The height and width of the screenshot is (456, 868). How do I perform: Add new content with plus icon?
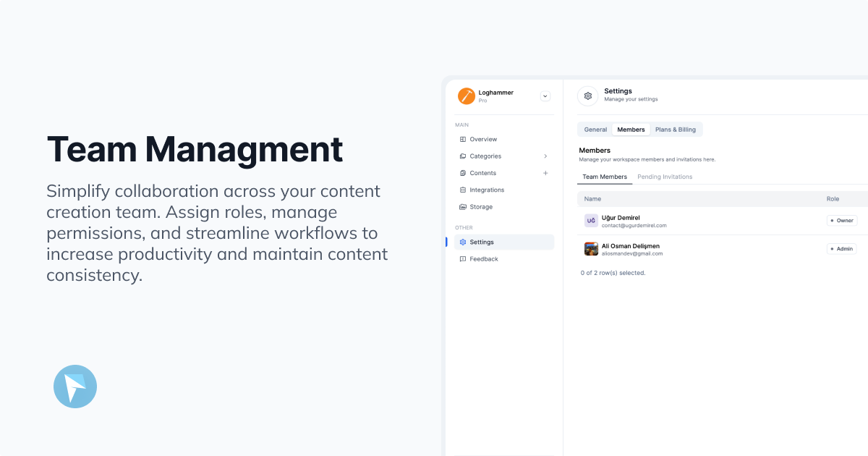545,173
